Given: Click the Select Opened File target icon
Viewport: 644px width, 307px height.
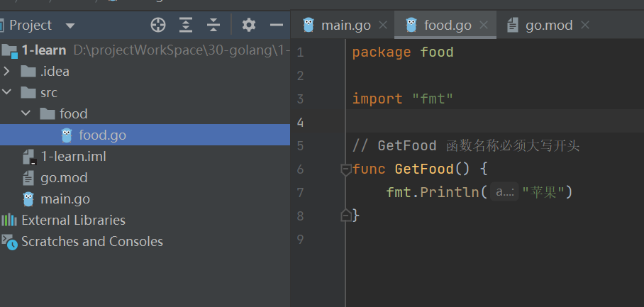Looking at the screenshot, I should 158,26.
